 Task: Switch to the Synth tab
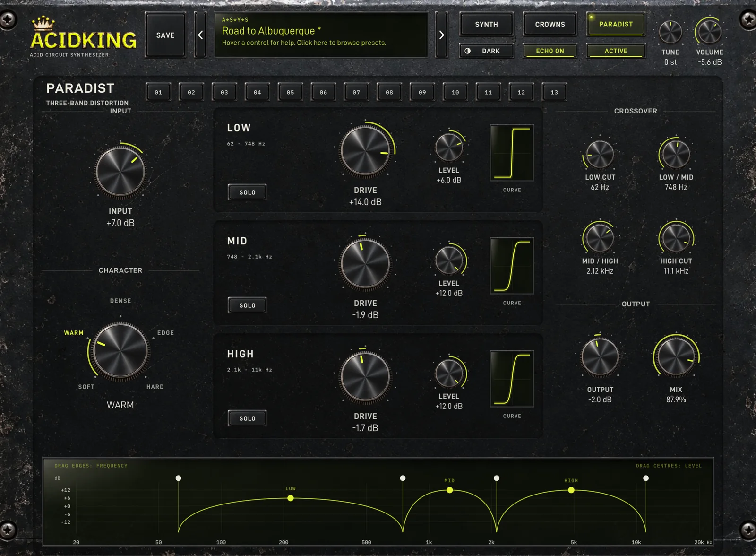pyautogui.click(x=486, y=25)
